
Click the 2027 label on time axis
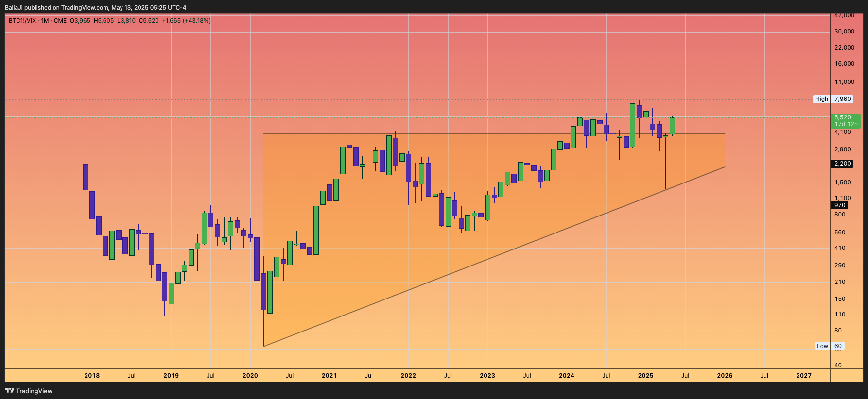point(804,376)
